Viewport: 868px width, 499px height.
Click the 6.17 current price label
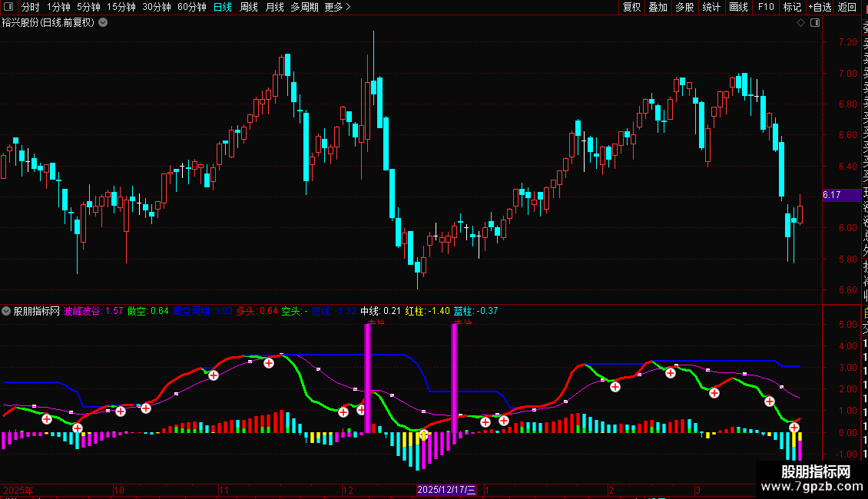pyautogui.click(x=841, y=195)
